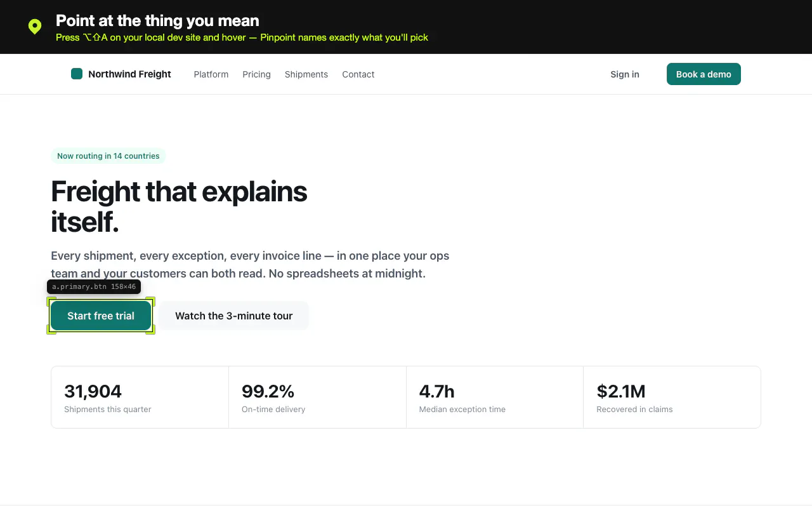
Task: Open the Pricing nav item
Action: tap(256, 74)
